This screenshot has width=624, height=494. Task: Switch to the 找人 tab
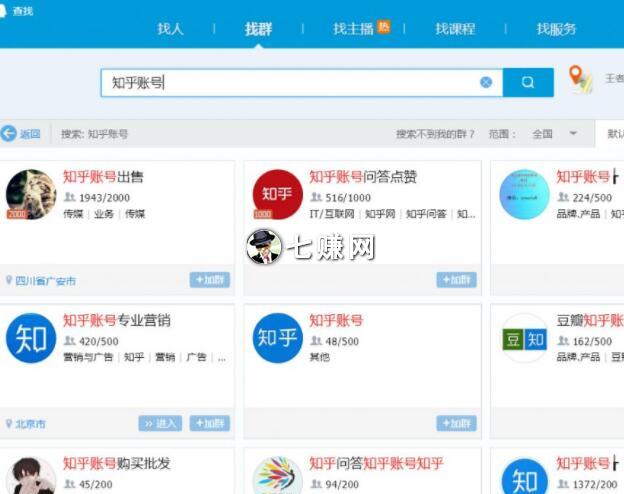(x=170, y=29)
